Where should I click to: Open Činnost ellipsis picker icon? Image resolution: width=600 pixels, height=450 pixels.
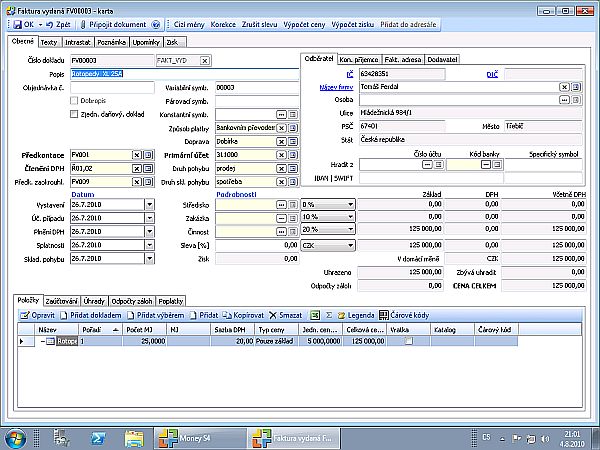click(x=281, y=232)
